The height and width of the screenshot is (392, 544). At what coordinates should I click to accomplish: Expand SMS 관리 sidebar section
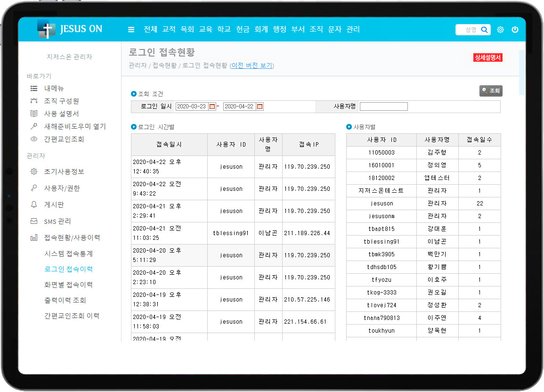(57, 221)
